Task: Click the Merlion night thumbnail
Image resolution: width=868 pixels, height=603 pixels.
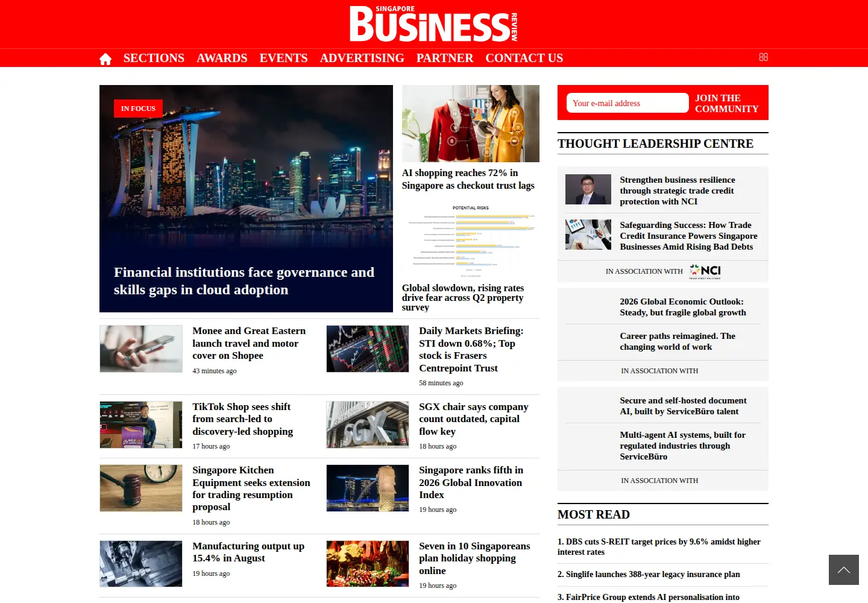Action: (x=368, y=488)
